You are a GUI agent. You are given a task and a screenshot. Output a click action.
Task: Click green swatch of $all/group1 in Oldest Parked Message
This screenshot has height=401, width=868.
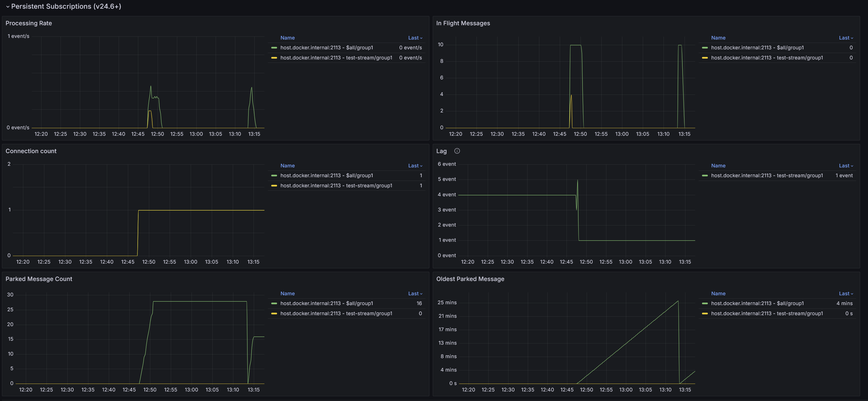[704, 303]
